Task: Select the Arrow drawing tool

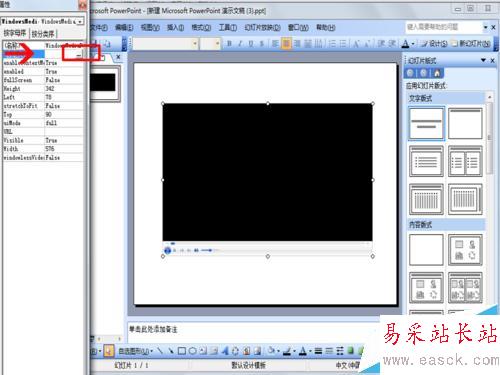Action: pos(171,351)
